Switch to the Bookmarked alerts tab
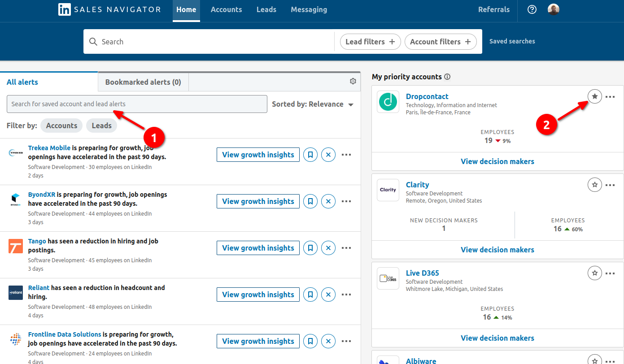 tap(143, 82)
